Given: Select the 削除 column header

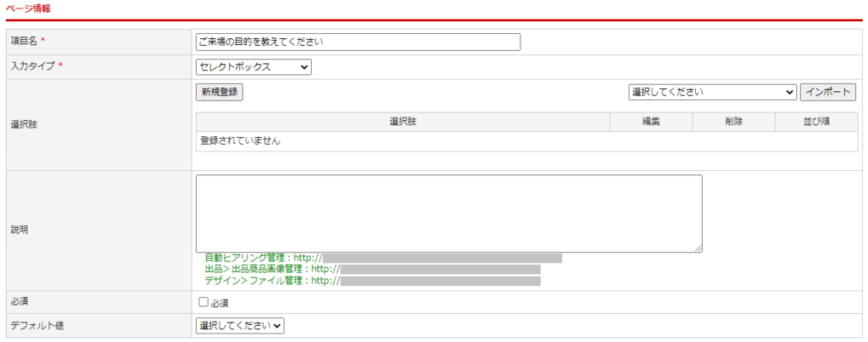Looking at the screenshot, I should (x=733, y=122).
